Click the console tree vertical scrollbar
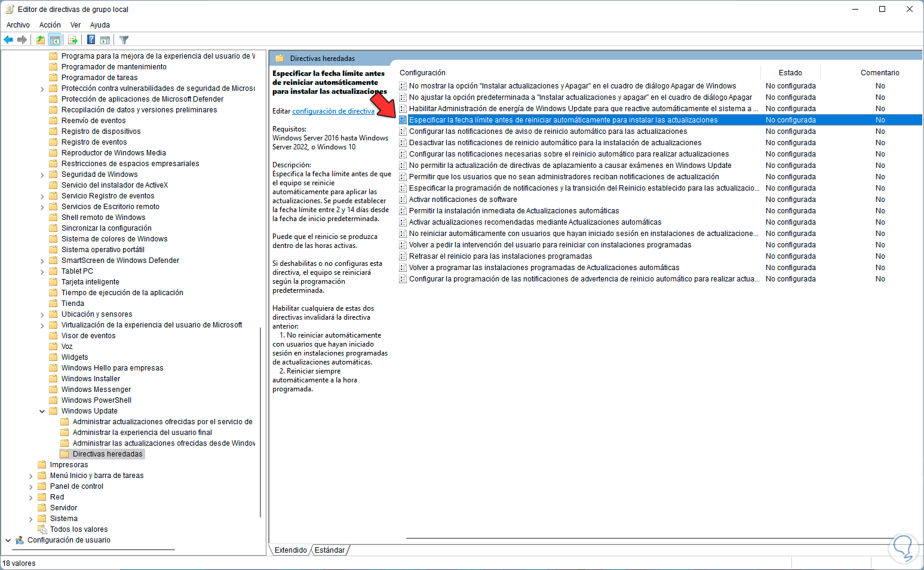Image resolution: width=924 pixels, height=570 pixels. (260, 422)
